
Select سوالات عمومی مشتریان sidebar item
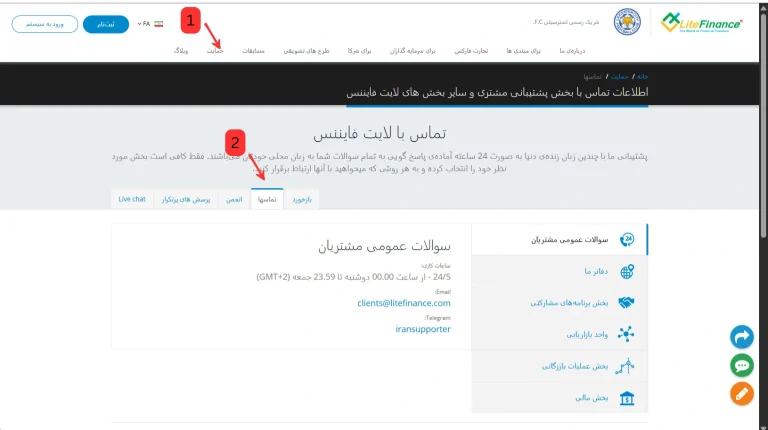coord(559,239)
